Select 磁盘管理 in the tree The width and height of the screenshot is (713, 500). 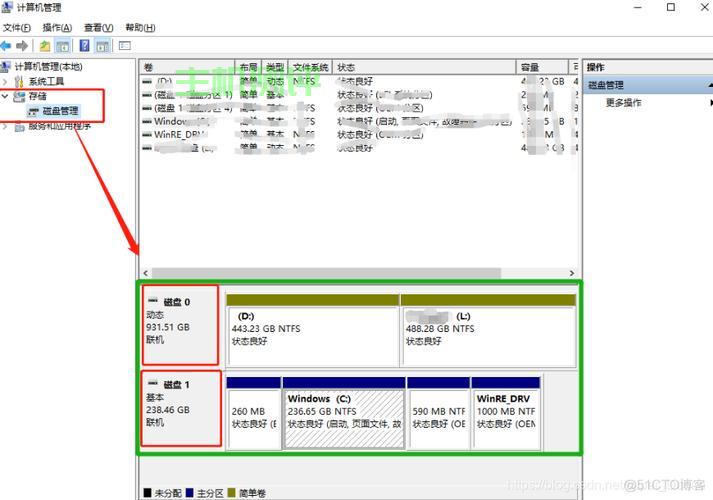pos(59,111)
